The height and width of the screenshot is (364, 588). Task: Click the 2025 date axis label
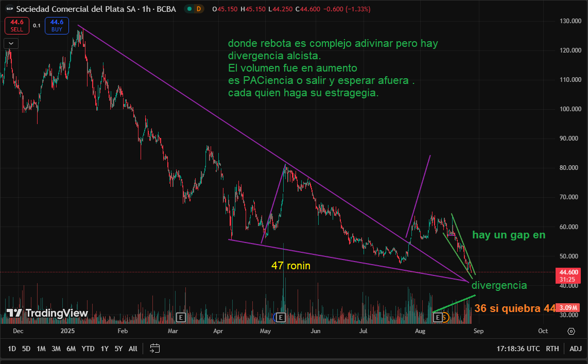click(x=67, y=331)
